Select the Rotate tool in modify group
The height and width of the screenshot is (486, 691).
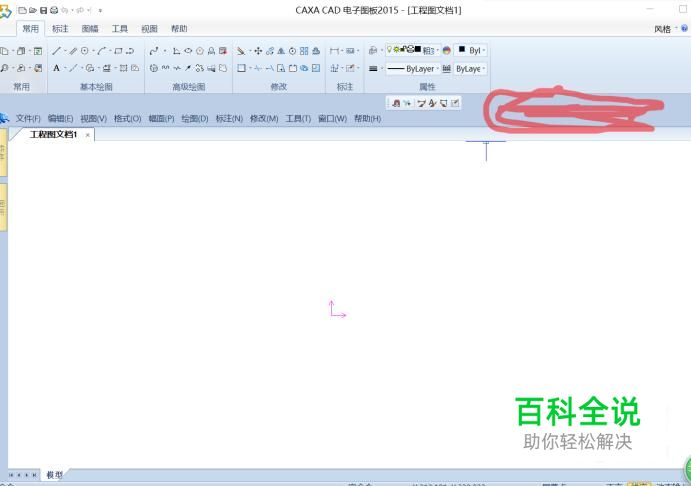[x=293, y=51]
